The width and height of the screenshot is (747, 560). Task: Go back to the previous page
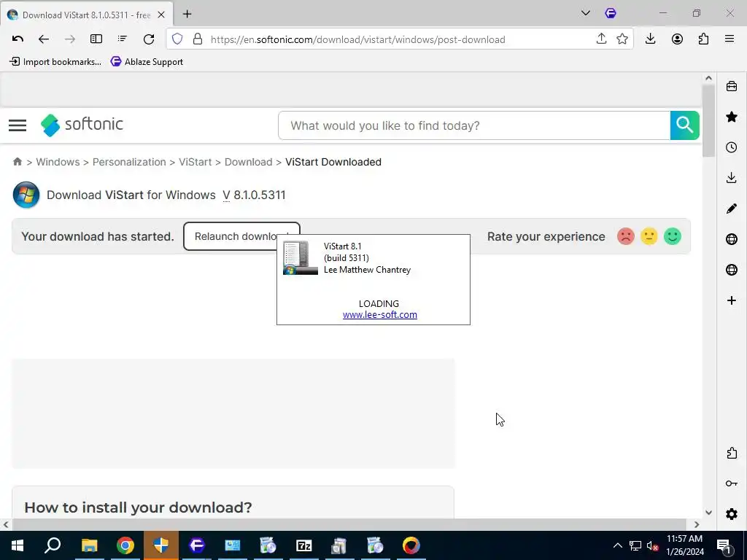coord(43,39)
